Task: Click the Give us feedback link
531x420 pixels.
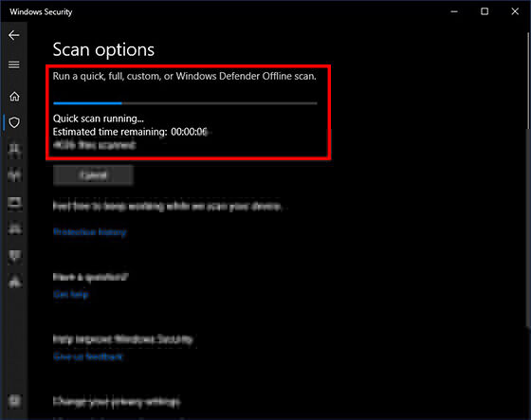Action: coord(87,356)
